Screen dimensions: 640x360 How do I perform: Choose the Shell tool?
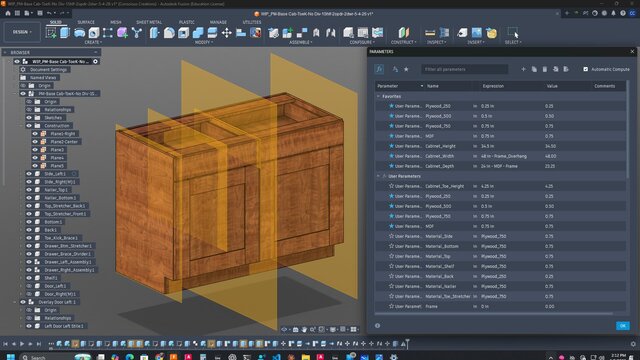coord(184,33)
